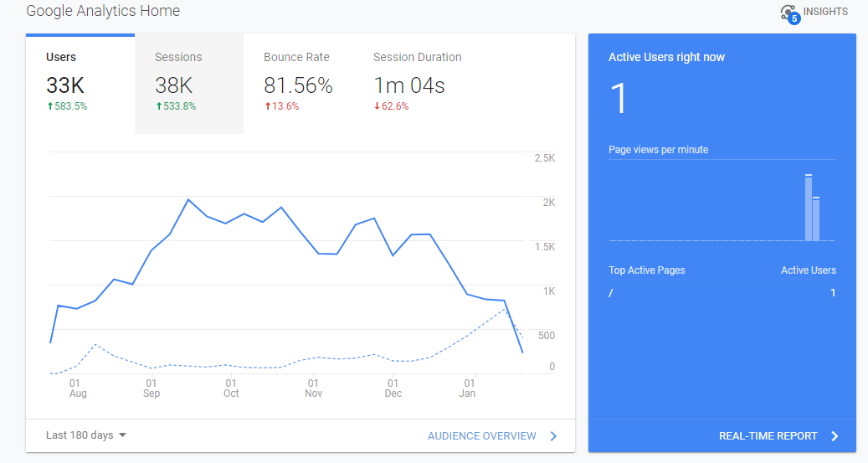Click the tallest page views per minute bar
Image resolution: width=868 pixels, height=463 pixels.
pyautogui.click(x=809, y=208)
